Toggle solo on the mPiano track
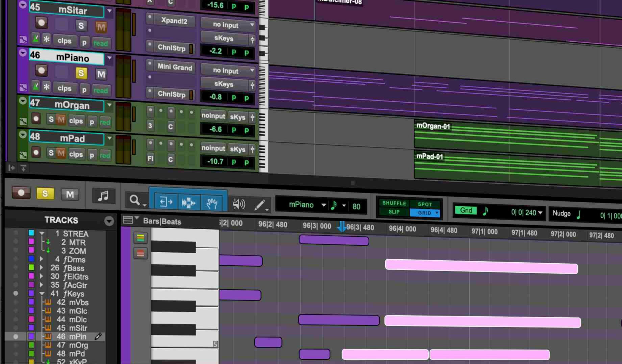Image resolution: width=622 pixels, height=364 pixels. pos(81,73)
